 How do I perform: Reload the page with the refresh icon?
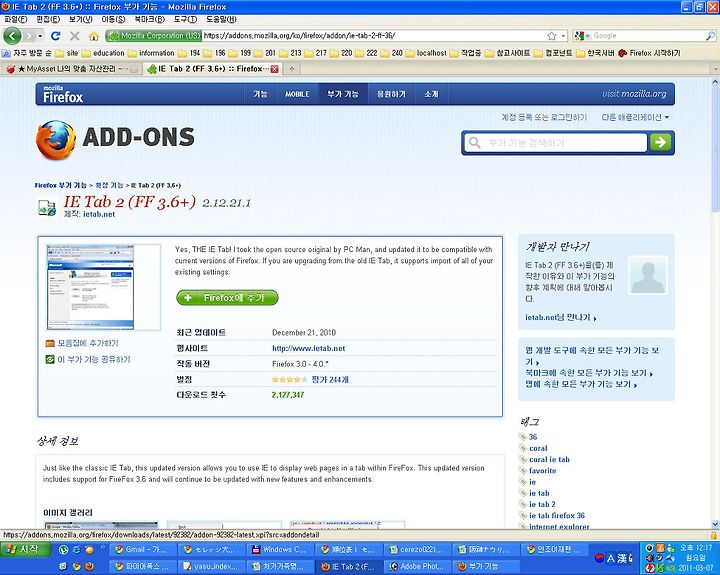coord(56,36)
